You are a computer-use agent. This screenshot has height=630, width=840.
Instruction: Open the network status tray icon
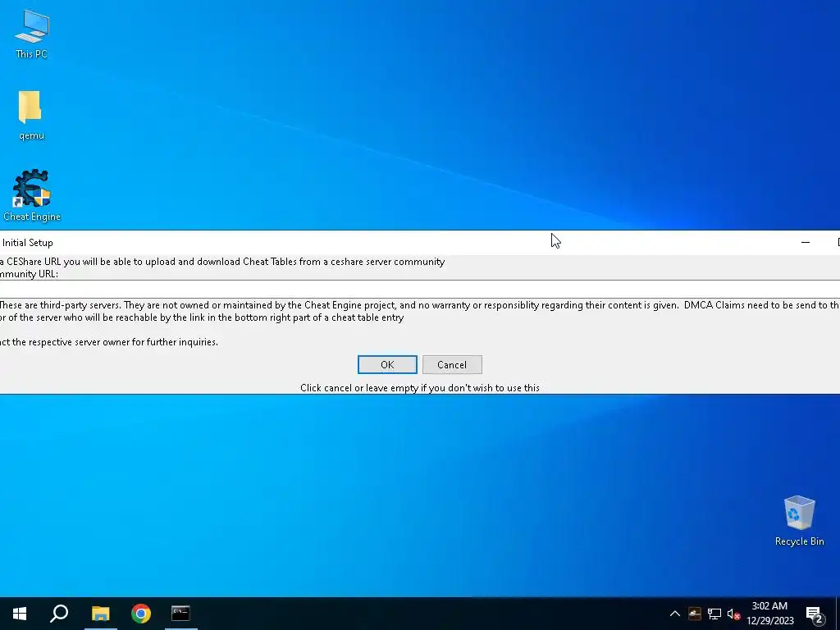[x=714, y=614]
